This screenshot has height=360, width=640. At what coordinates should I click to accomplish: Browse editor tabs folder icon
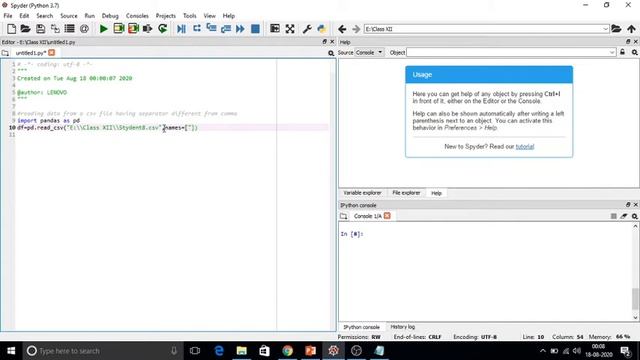pyautogui.click(x=5, y=53)
